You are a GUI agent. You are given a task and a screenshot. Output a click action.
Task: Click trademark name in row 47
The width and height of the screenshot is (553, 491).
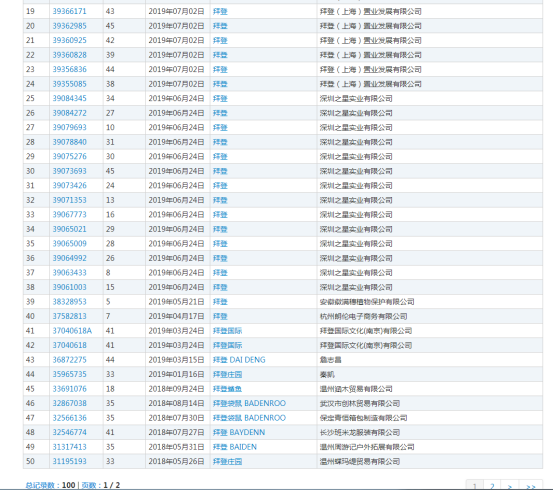pos(249,418)
